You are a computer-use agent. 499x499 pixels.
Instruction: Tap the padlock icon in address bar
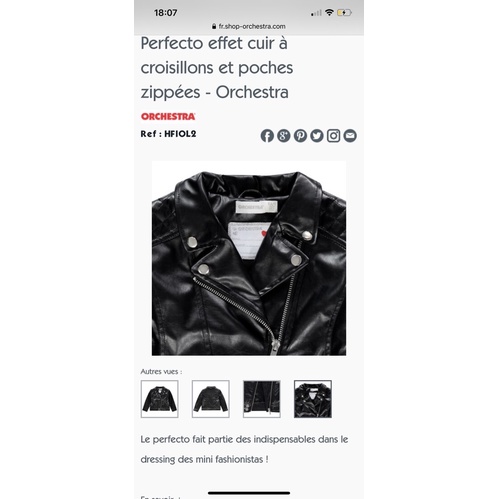[x=214, y=26]
